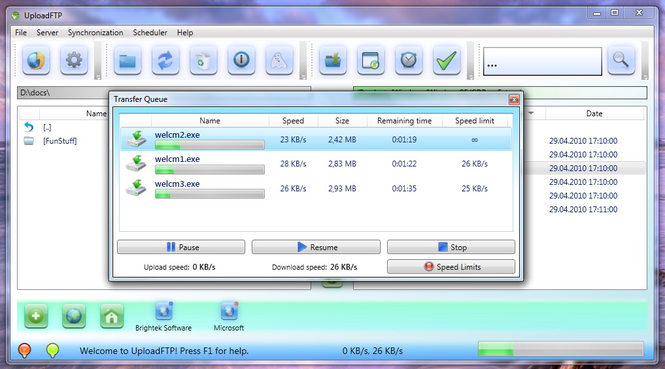Screen dimensions: 665x369
Task: Click the welcm1.exe progress bar
Action: click(x=210, y=170)
